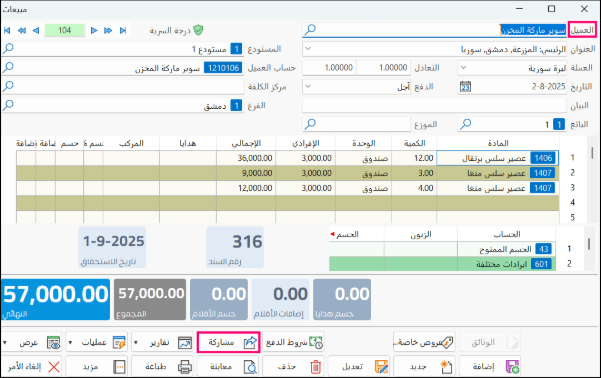
Task: Click the الوثائق documents button
Action: pyautogui.click(x=490, y=342)
